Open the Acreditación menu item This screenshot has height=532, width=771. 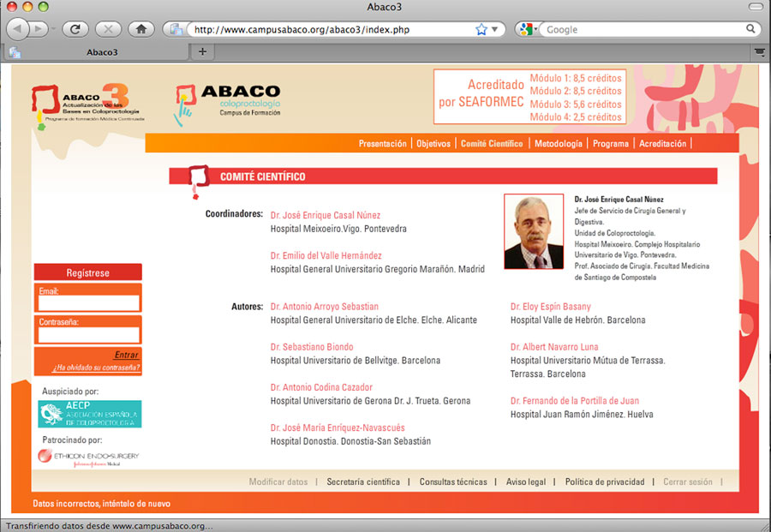click(x=662, y=144)
